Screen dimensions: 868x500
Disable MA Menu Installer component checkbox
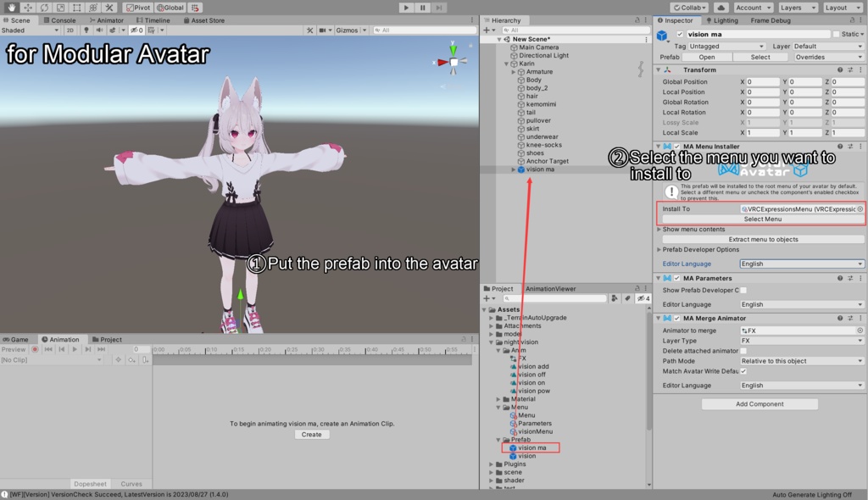click(677, 146)
